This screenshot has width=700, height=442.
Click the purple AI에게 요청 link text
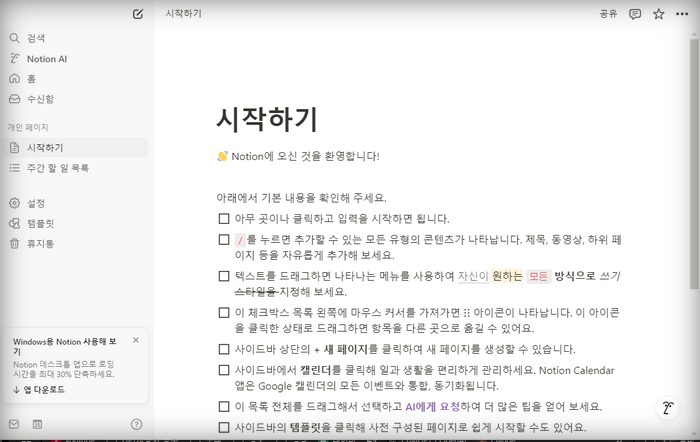(433, 407)
